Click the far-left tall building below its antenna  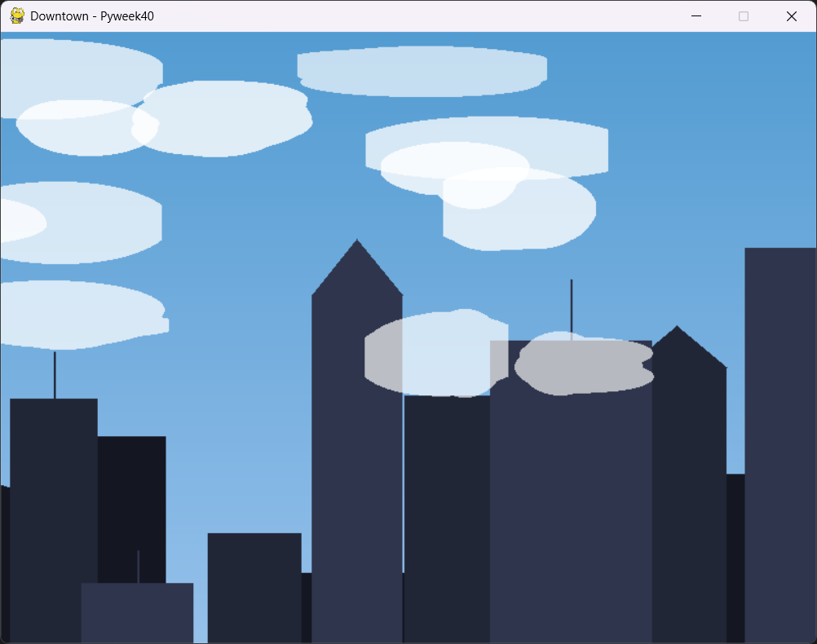(53, 514)
